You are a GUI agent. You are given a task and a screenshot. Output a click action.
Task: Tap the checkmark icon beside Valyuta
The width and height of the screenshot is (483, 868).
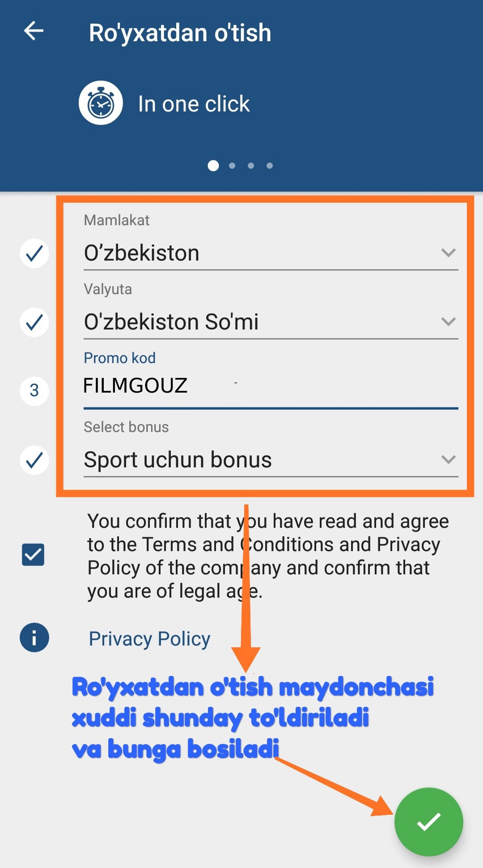point(34,322)
